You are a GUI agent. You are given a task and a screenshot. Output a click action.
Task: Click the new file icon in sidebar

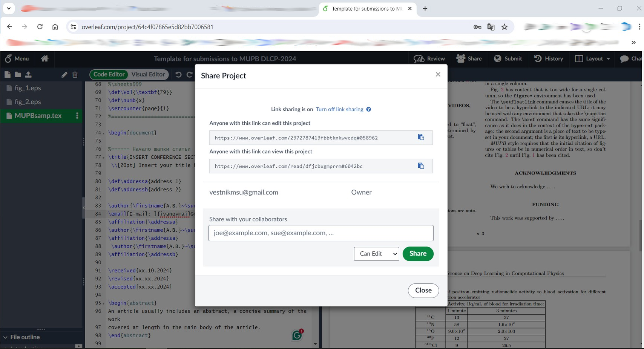tap(8, 75)
